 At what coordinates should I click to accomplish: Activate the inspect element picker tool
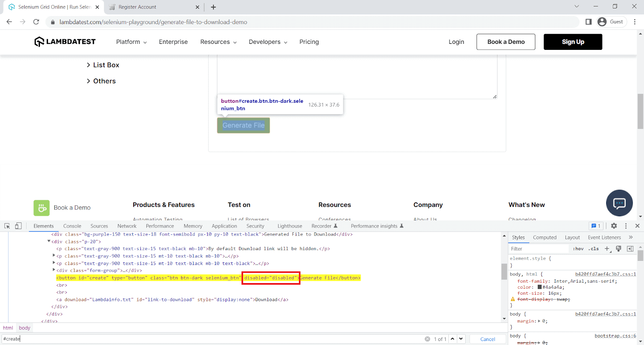click(7, 226)
